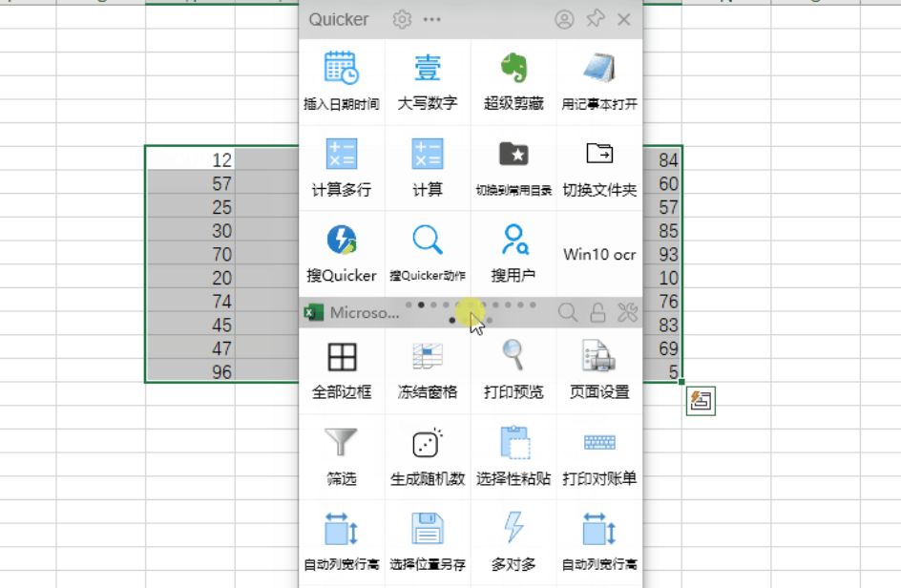Open 打印预览 print preview
The height and width of the screenshot is (588, 901).
pyautogui.click(x=513, y=366)
